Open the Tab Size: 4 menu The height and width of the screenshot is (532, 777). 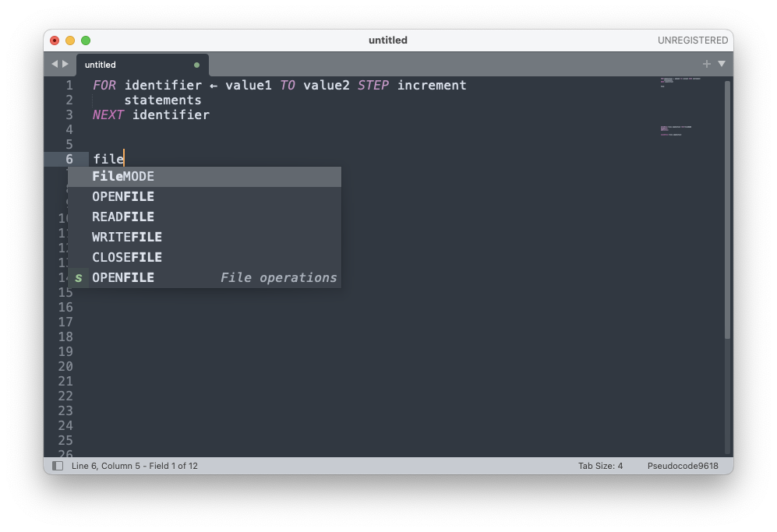(600, 466)
